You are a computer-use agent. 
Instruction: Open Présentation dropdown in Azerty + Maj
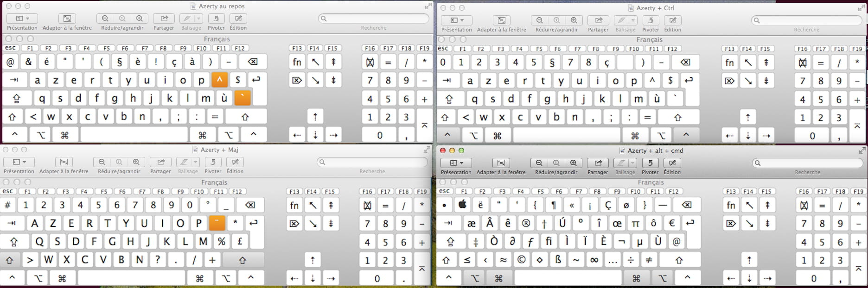pos(19,162)
